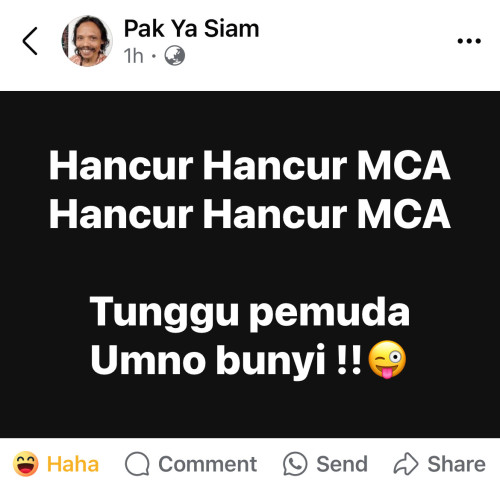500x492 pixels.
Task: Open Pak Ya Siam's profile picture
Action: pyautogui.click(x=87, y=41)
